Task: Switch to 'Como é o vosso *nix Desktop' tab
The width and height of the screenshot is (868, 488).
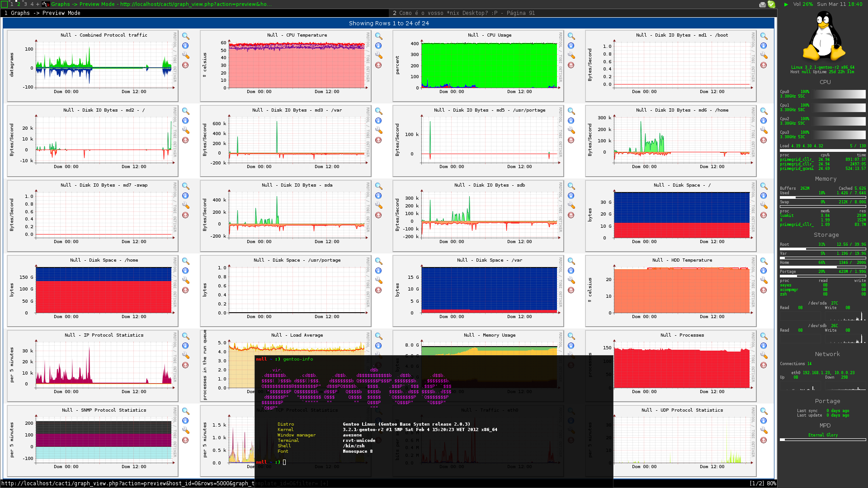Action: coord(463,13)
